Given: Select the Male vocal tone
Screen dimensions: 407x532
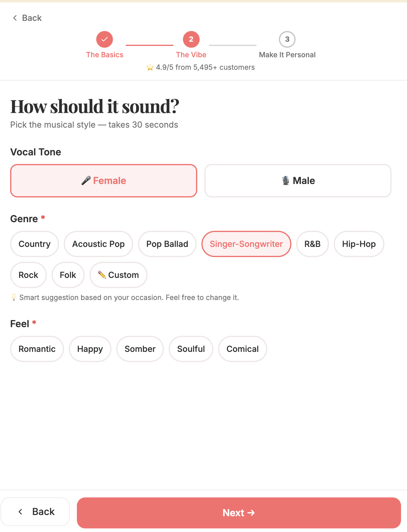Looking at the screenshot, I should click(298, 180).
